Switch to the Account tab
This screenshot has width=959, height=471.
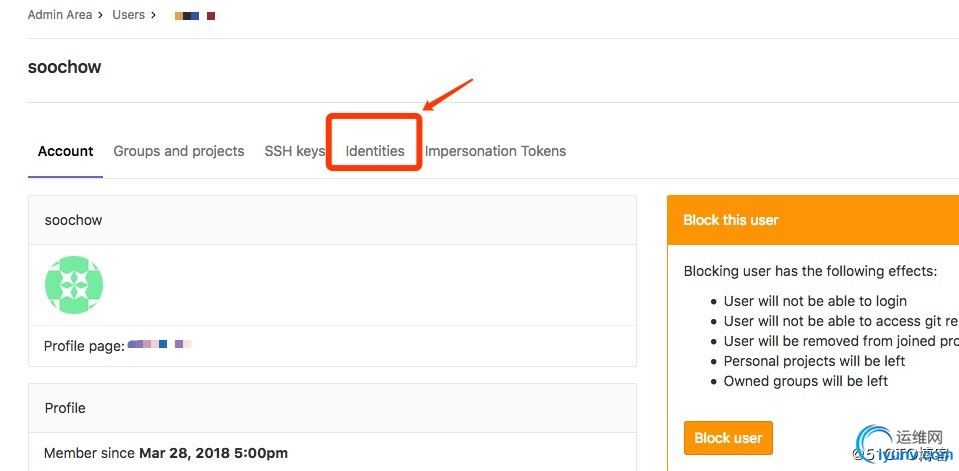click(65, 151)
